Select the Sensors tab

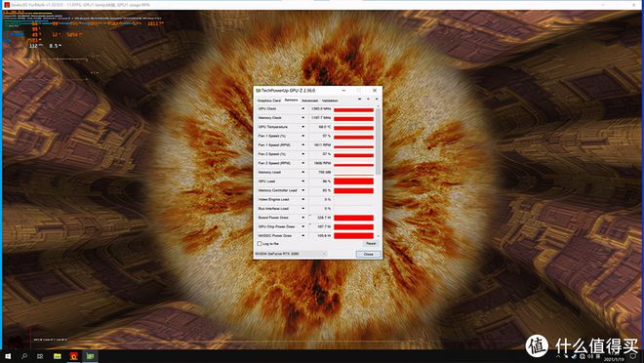pos(291,101)
